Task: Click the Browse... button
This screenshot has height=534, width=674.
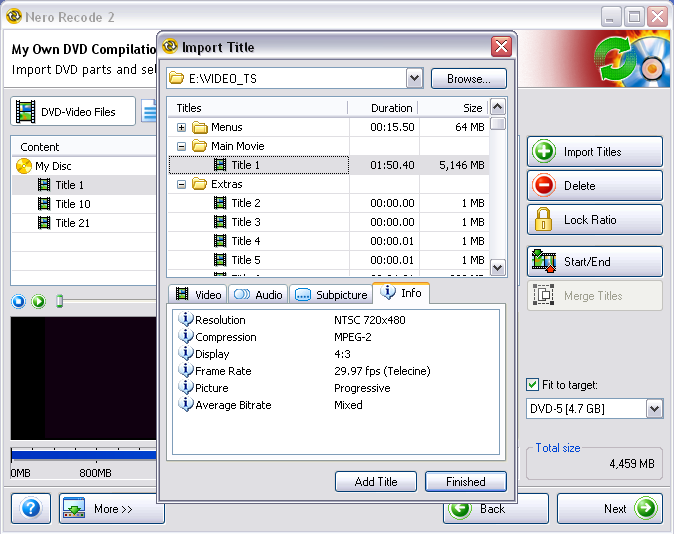Action: pos(469,79)
